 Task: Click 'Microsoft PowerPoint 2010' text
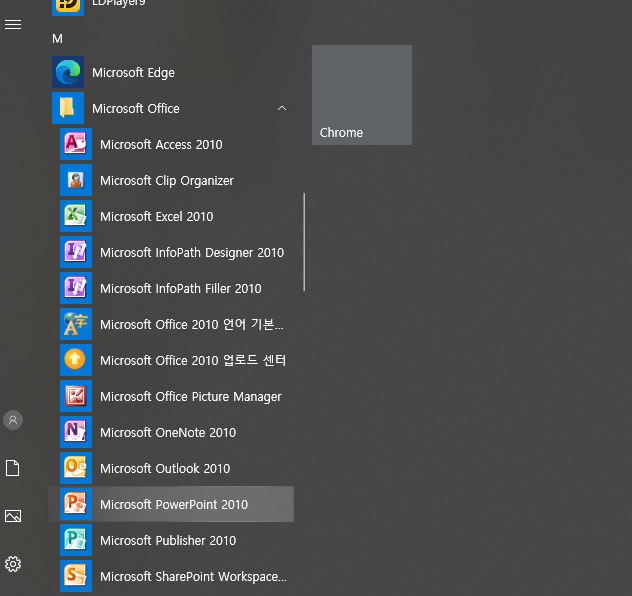(x=174, y=505)
